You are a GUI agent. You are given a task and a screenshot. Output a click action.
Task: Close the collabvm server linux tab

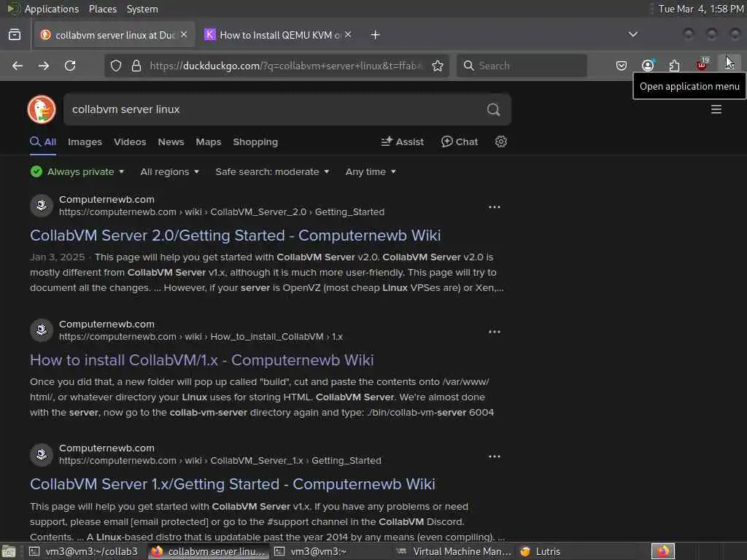(184, 34)
